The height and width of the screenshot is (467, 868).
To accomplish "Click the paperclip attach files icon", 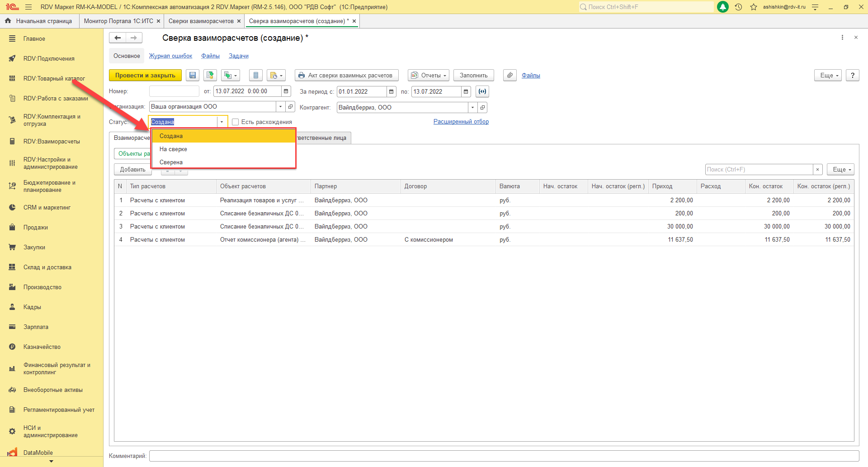I will pos(509,76).
